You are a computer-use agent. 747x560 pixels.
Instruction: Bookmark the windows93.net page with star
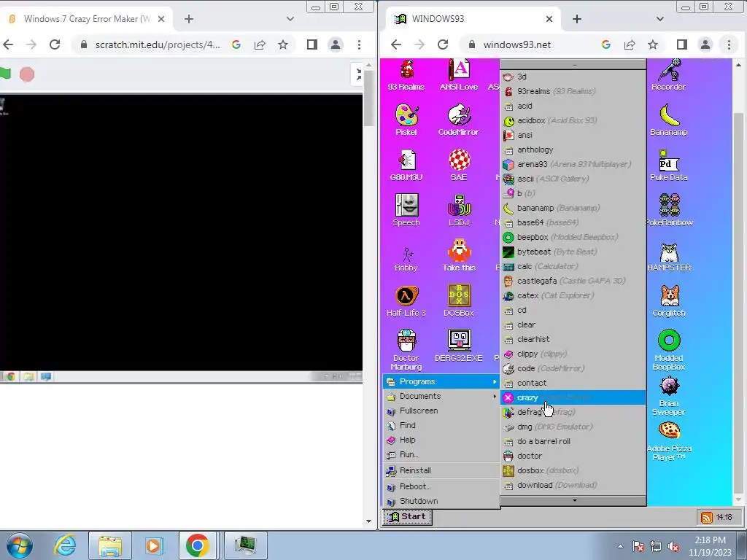(x=653, y=44)
